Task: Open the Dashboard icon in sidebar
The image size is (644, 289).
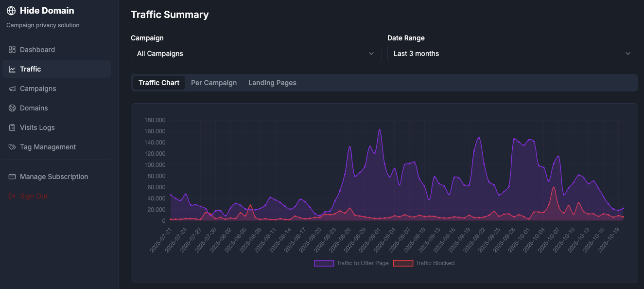Action: tap(11, 50)
